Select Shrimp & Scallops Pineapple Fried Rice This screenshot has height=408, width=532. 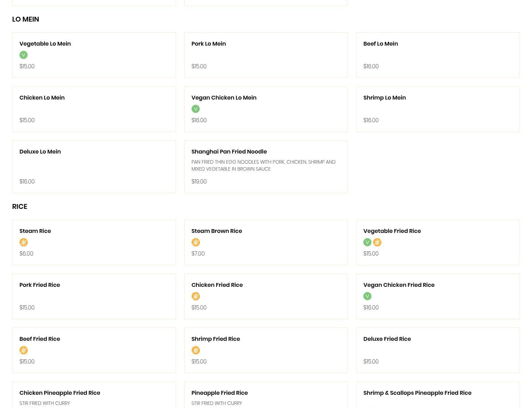[x=417, y=393]
